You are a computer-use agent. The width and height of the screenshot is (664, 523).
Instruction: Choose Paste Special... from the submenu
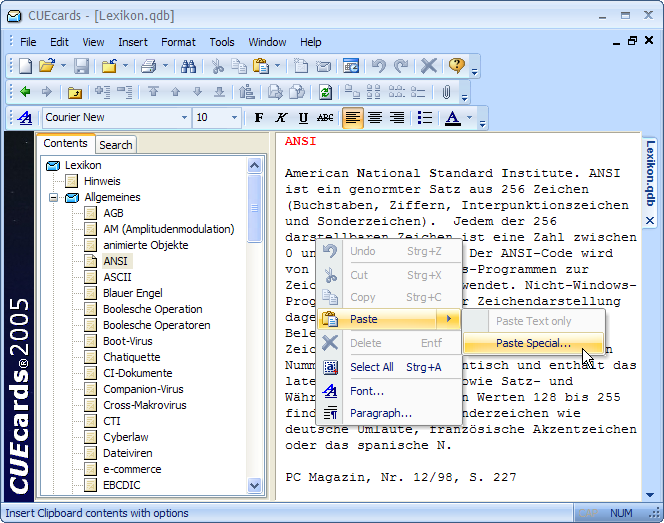(x=533, y=343)
